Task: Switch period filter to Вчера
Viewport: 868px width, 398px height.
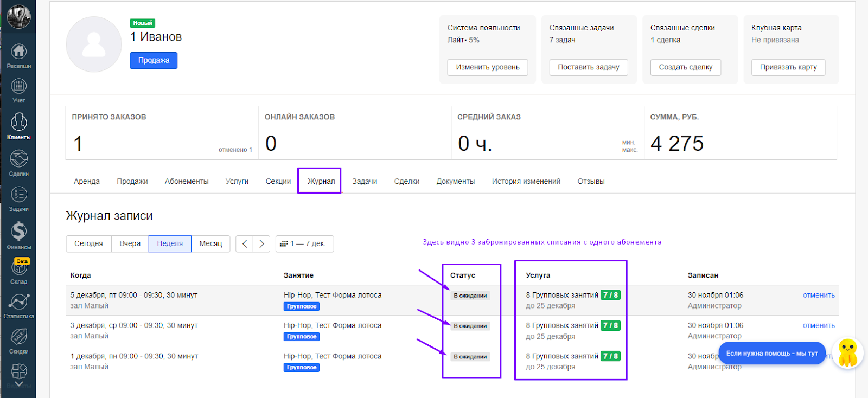Action: [x=130, y=244]
